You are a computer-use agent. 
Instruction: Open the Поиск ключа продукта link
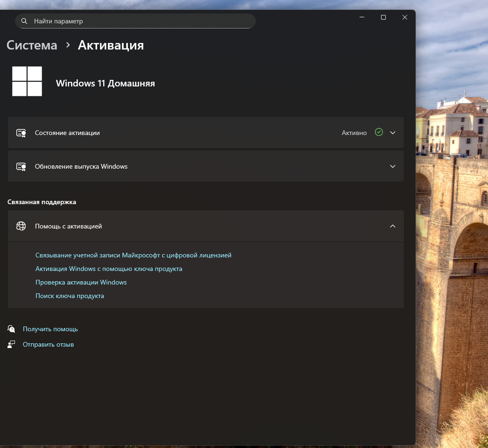(70, 296)
